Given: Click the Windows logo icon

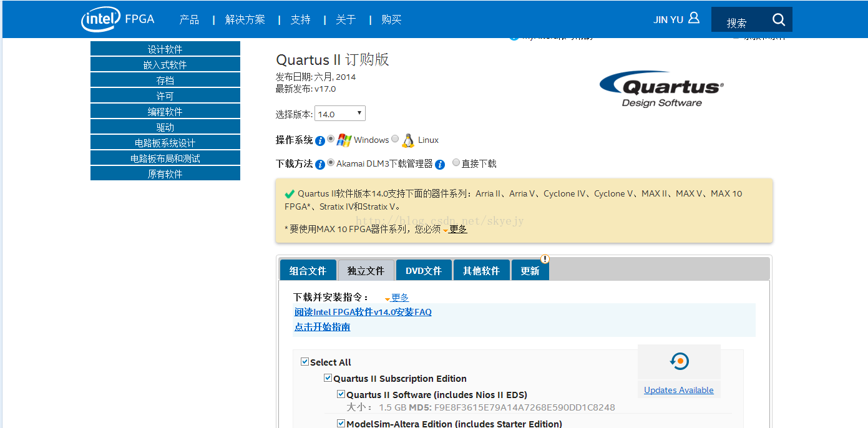Looking at the screenshot, I should coord(344,140).
